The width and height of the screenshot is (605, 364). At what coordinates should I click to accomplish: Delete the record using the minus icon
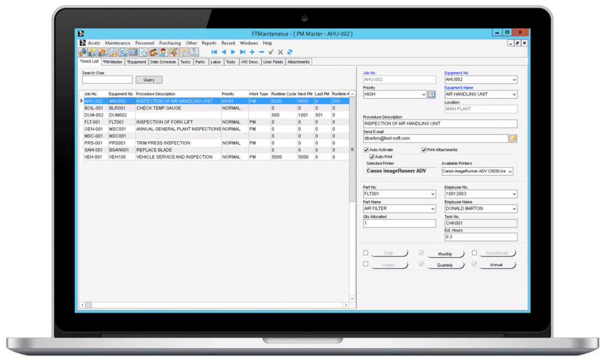pos(262,52)
